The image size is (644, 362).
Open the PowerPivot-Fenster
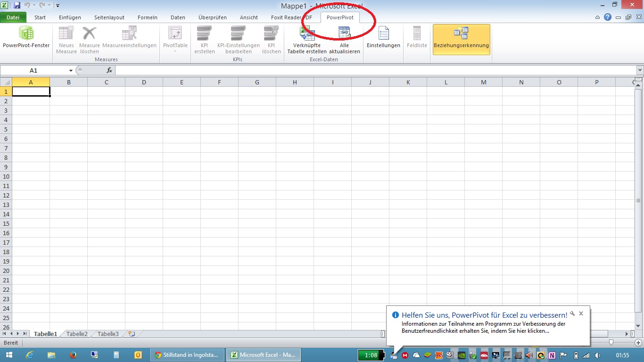(26, 38)
